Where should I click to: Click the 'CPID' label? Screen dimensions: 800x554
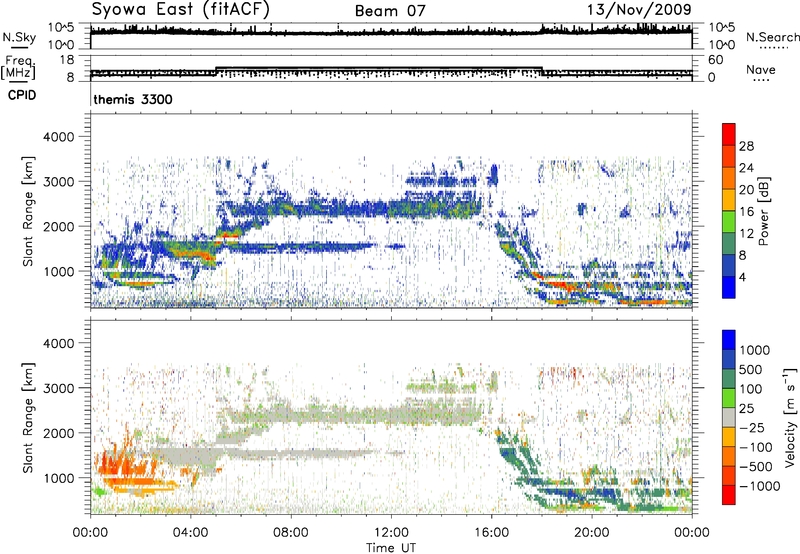[22, 95]
